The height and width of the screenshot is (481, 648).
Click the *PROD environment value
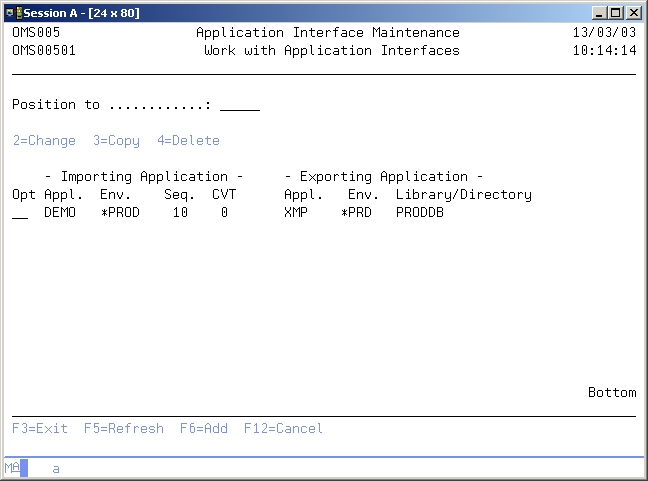tap(120, 213)
